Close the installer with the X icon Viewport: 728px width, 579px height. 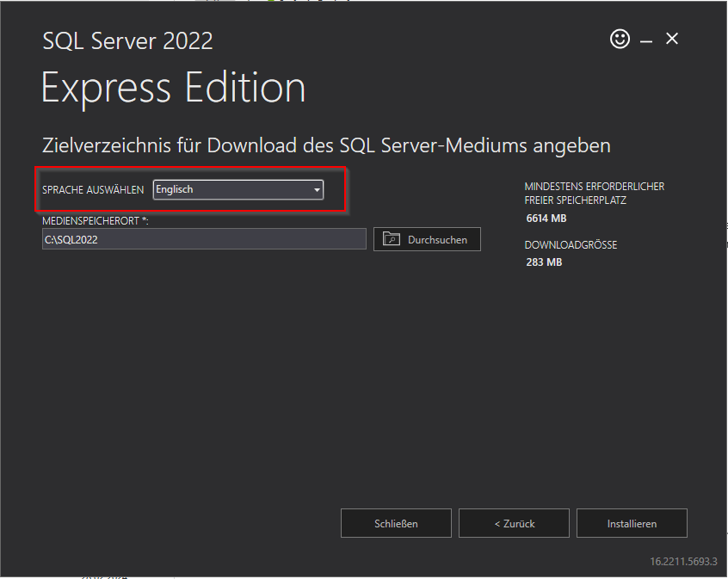coord(672,39)
